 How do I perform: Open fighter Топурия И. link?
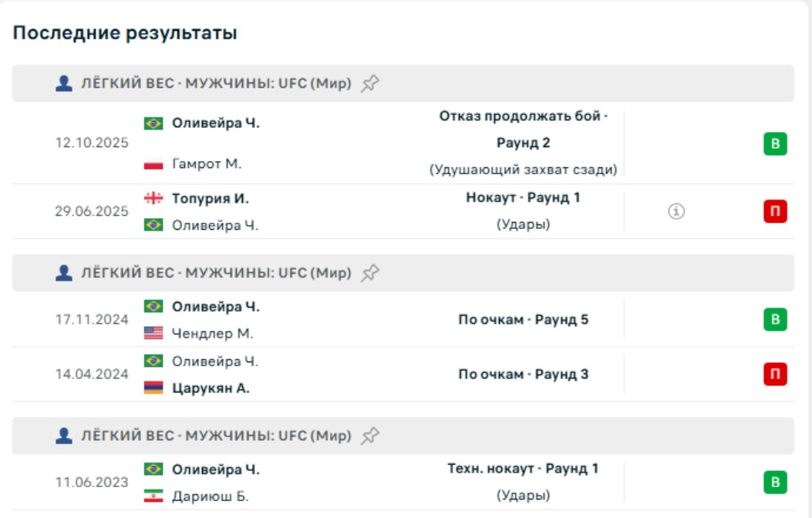(x=210, y=198)
